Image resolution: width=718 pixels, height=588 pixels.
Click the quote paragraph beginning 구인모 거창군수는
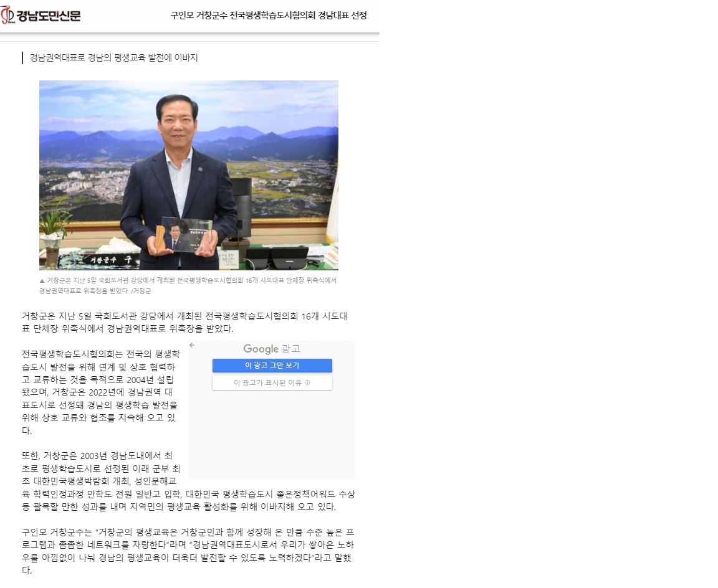(188, 551)
